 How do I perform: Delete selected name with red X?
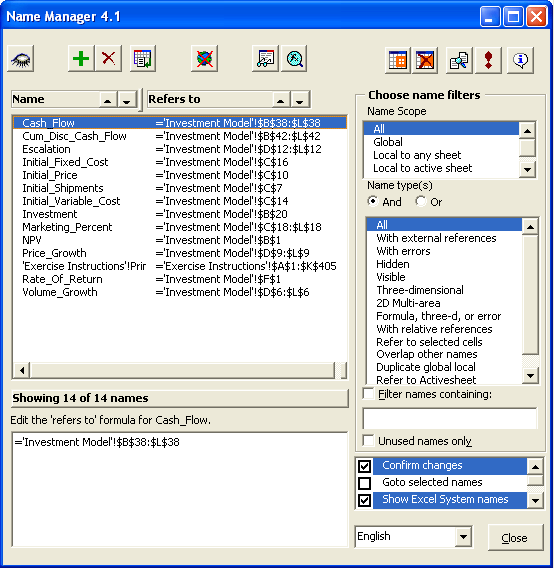tap(108, 59)
